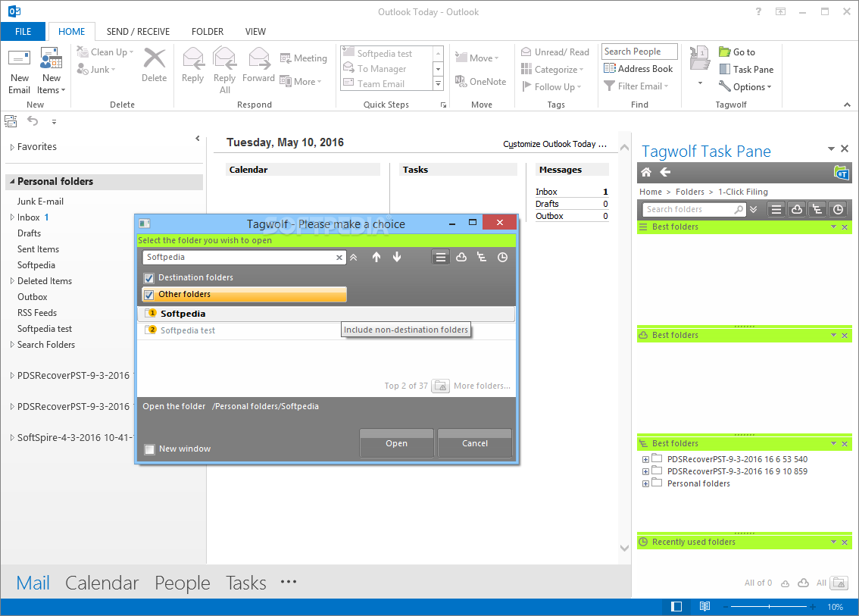Open the Clean Up dropdown
Viewport: 859px width, 616px height.
click(x=105, y=52)
